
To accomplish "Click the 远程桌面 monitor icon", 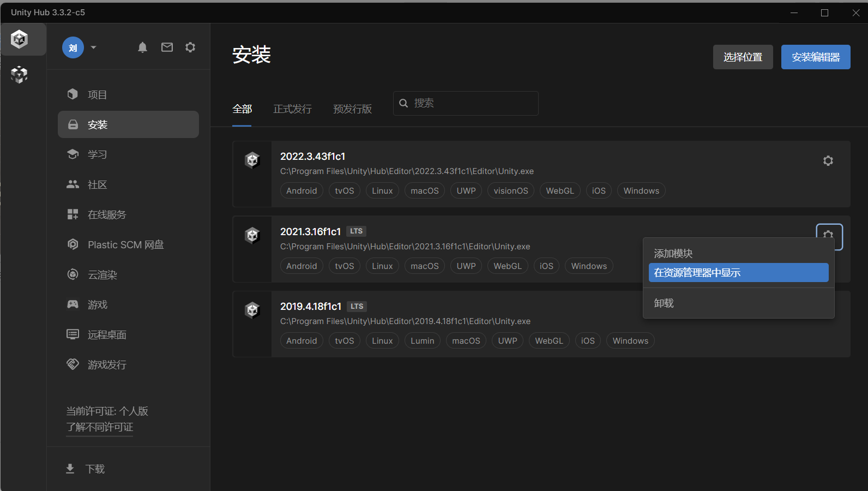I will tap(73, 334).
